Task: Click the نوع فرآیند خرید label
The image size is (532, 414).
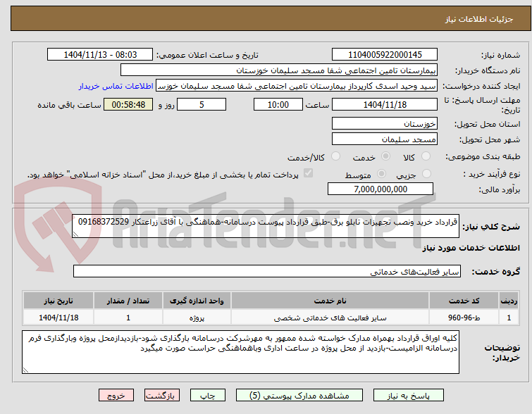Action: [492, 174]
